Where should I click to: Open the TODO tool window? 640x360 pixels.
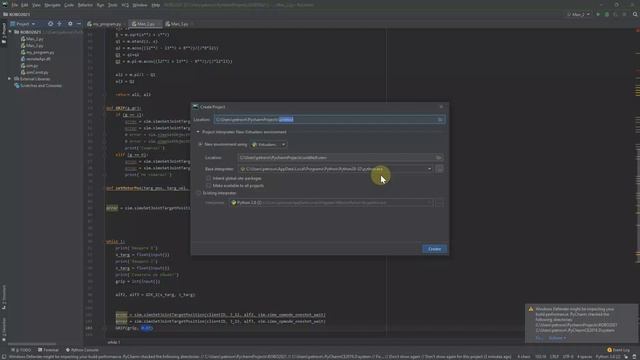[x=22, y=350]
